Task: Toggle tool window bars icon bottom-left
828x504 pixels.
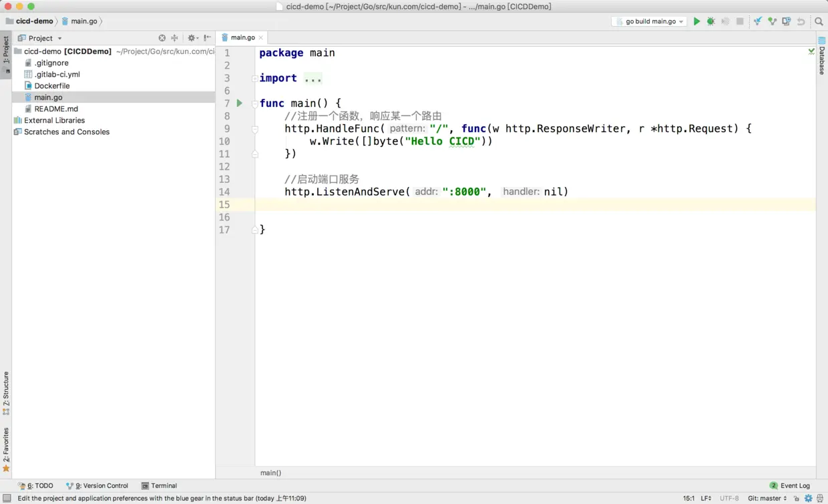Action: 7,498
